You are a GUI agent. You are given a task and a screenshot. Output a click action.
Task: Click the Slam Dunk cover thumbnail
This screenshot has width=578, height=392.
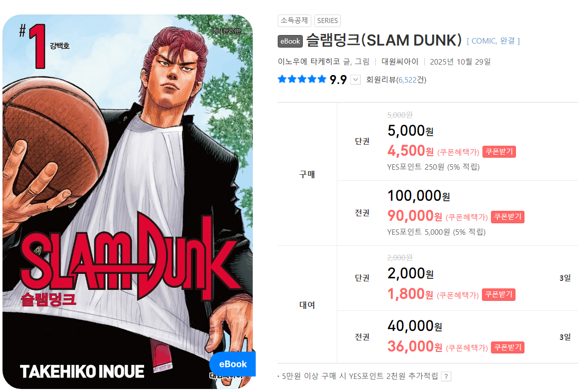pyautogui.click(x=128, y=202)
